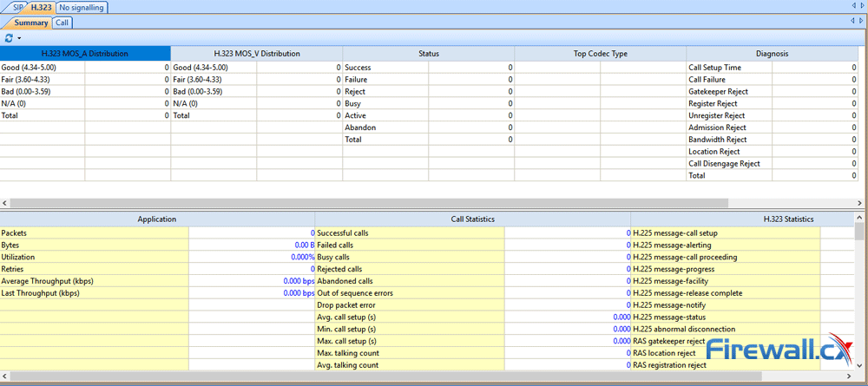Click the Call Statistics panel header
868x386 pixels.
click(473, 219)
